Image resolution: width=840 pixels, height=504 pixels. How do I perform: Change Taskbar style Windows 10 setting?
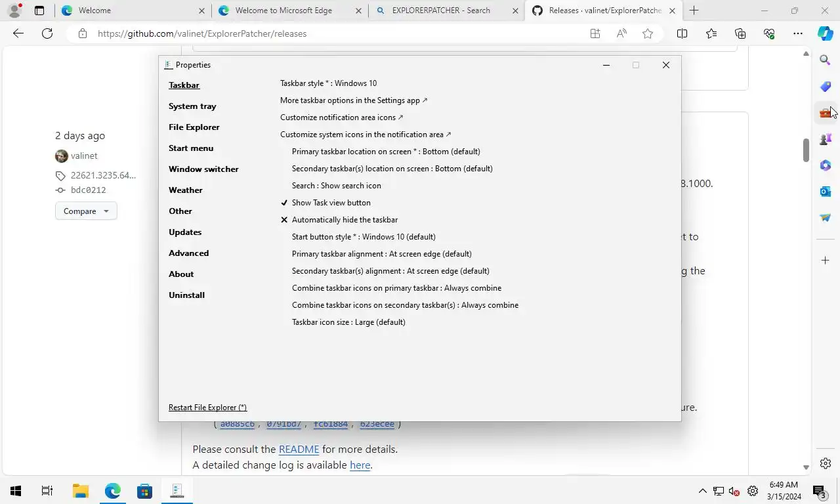coord(328,83)
